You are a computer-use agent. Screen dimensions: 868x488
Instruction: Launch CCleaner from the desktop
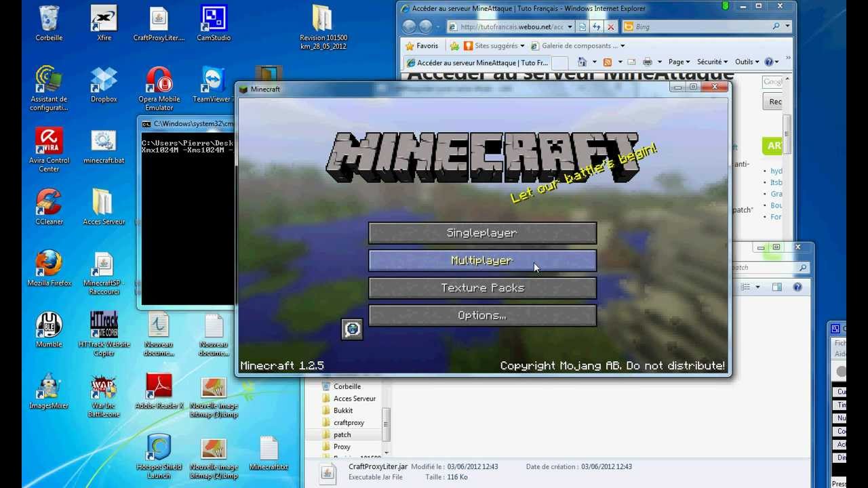49,207
